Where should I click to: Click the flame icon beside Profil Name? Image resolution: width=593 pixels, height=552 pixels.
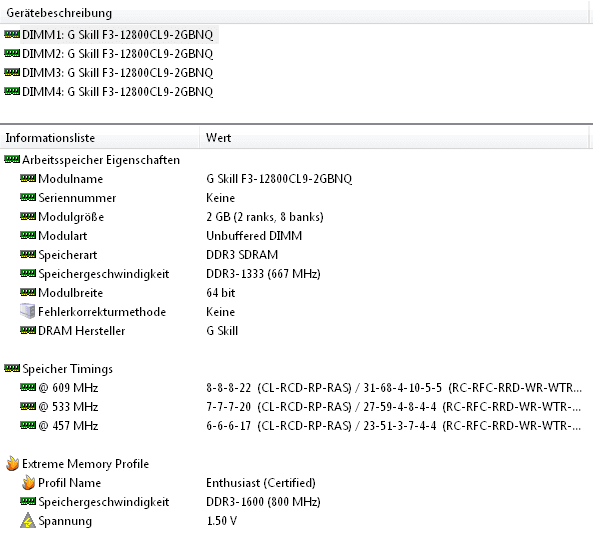coord(28,482)
